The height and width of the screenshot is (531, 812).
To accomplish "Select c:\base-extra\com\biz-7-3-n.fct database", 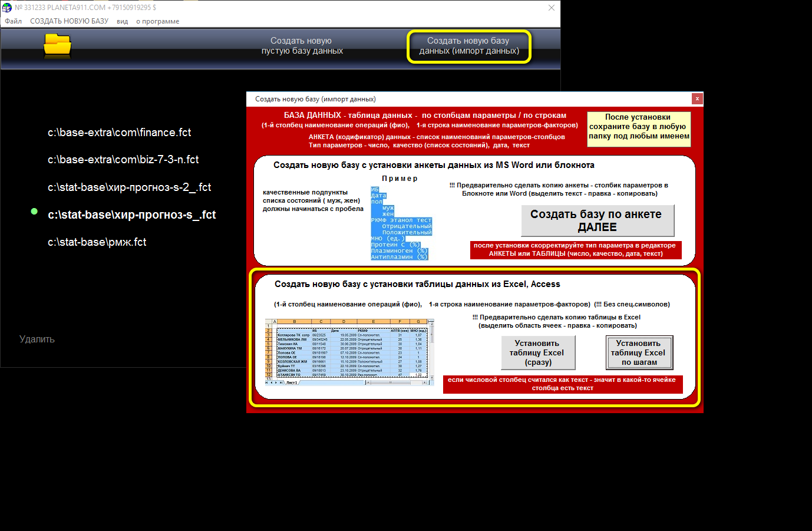I will click(x=123, y=160).
